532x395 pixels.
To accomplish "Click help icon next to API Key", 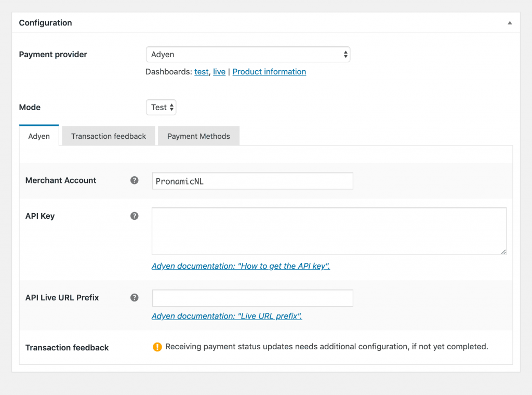I will (x=135, y=216).
